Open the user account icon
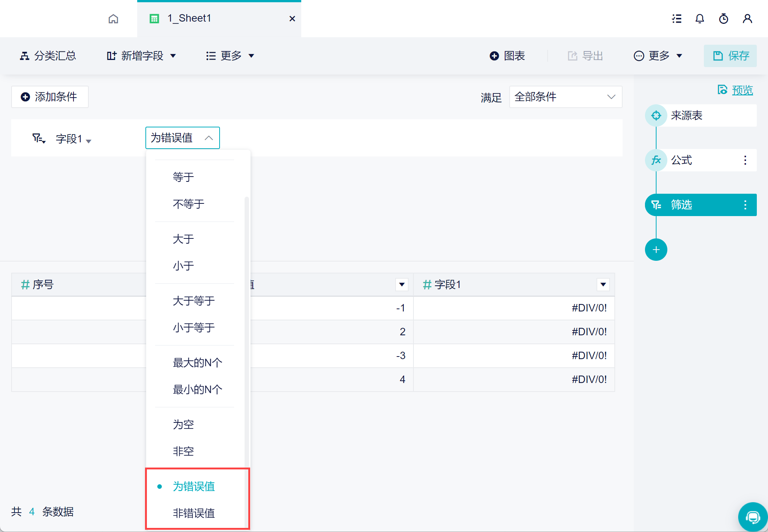The image size is (768, 532). (x=747, y=19)
